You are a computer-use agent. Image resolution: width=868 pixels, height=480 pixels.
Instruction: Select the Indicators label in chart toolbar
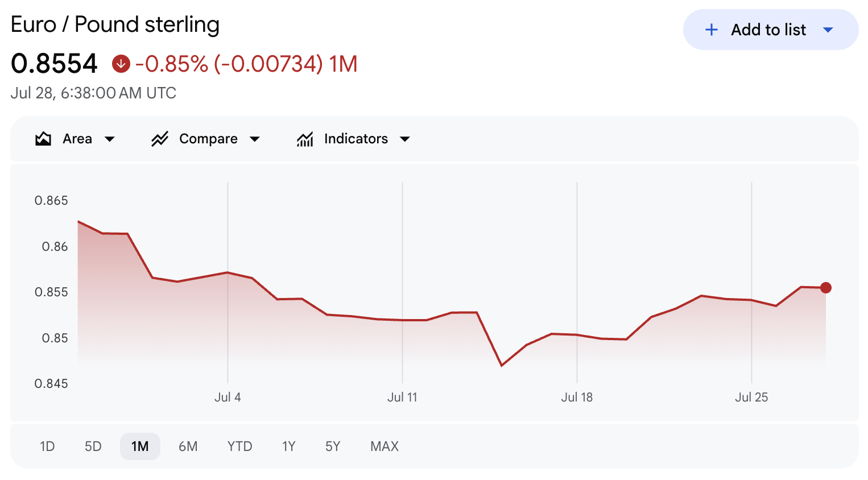point(356,139)
